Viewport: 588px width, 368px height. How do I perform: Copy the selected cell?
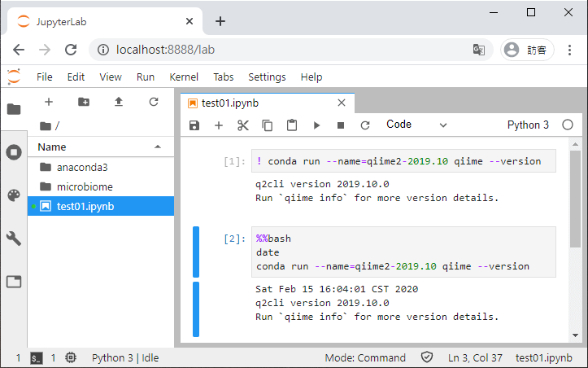tap(268, 125)
